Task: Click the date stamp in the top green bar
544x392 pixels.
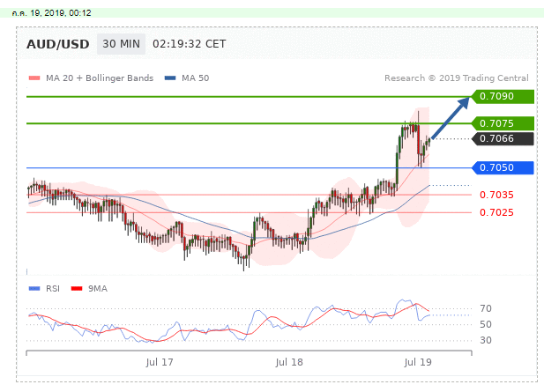Action: click(51, 13)
